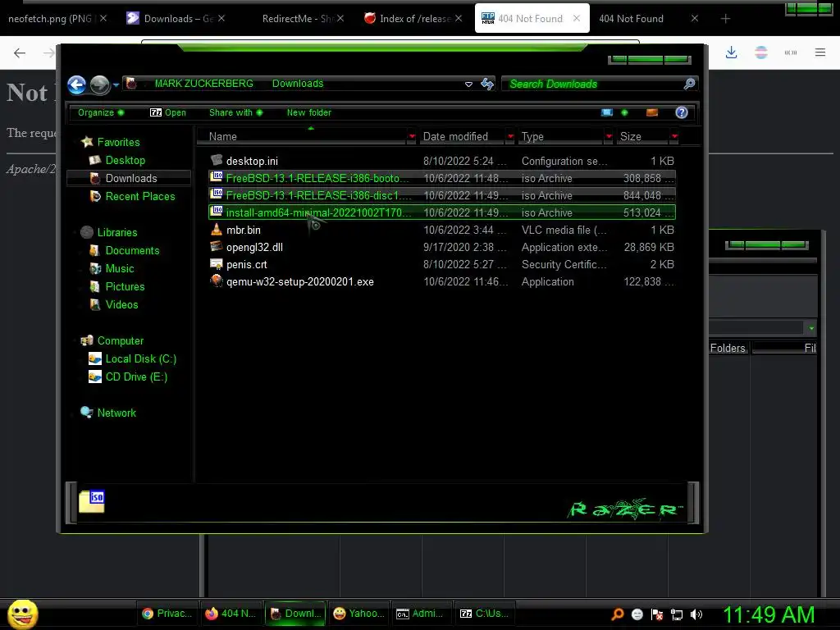Click the refresh icon beside the address bar
The width and height of the screenshot is (840, 630).
pos(487,84)
